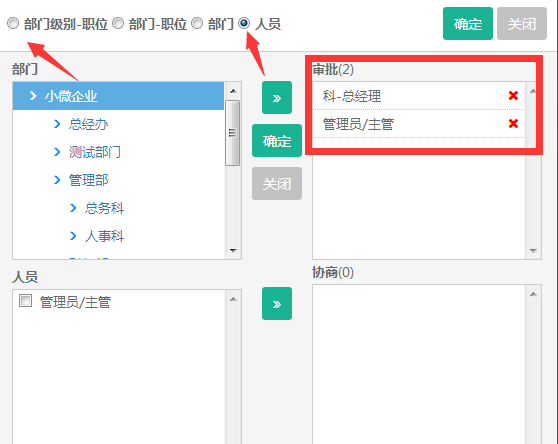This screenshot has height=444, width=558.
Task: Collapse the 小微企业 root node chevron
Action: [33, 96]
